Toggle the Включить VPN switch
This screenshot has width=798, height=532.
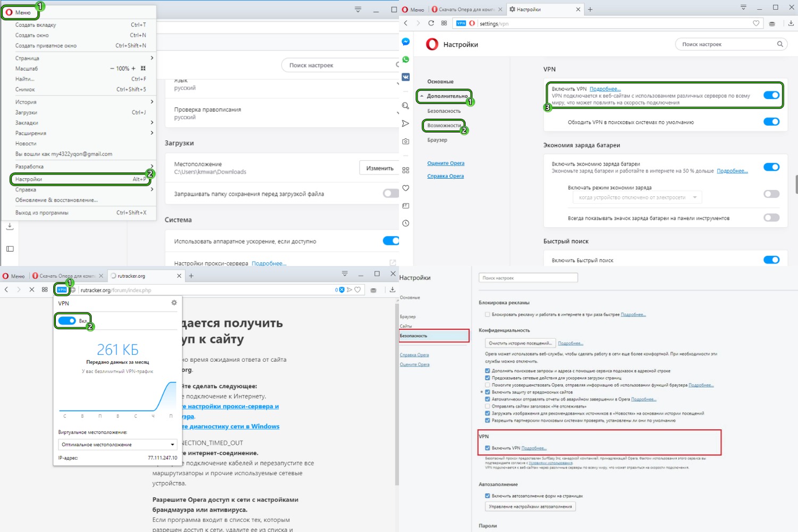tap(771, 95)
